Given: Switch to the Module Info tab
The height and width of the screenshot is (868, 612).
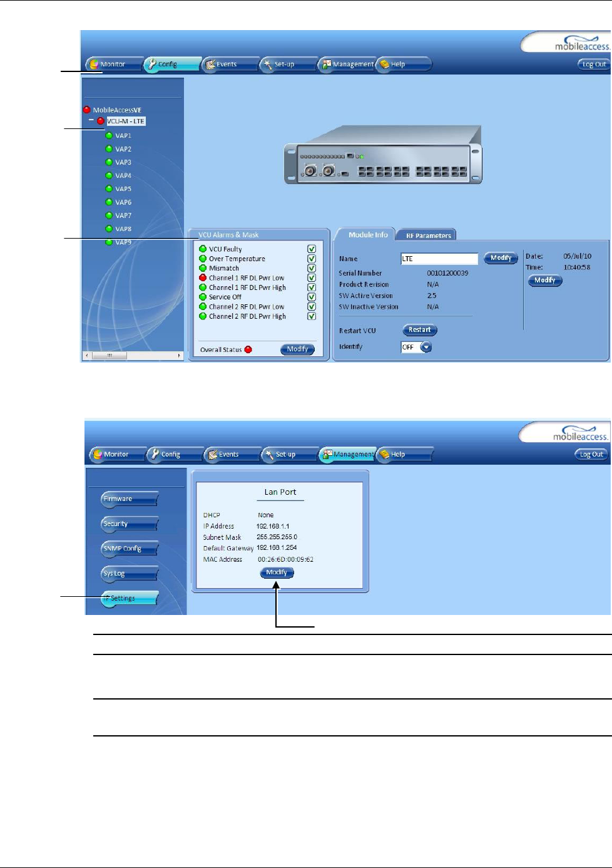Looking at the screenshot, I should [368, 235].
